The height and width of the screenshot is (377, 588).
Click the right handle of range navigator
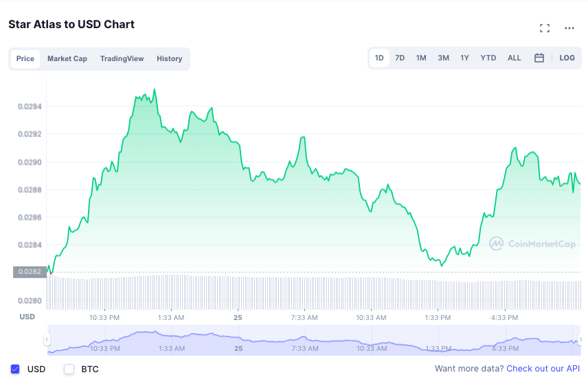[580, 340]
